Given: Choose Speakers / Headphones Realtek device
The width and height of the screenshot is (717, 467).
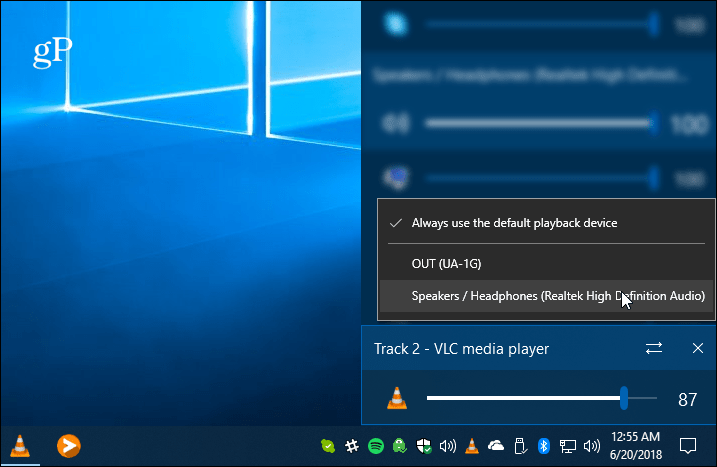Looking at the screenshot, I should 547,296.
